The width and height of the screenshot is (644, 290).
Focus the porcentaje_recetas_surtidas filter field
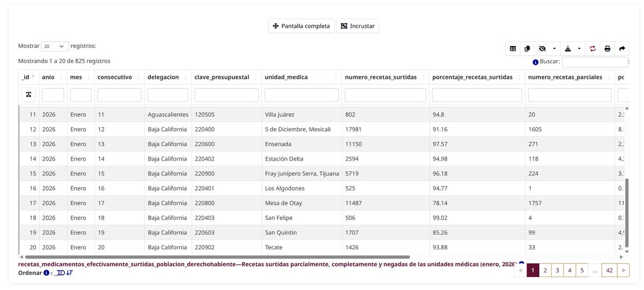(477, 95)
